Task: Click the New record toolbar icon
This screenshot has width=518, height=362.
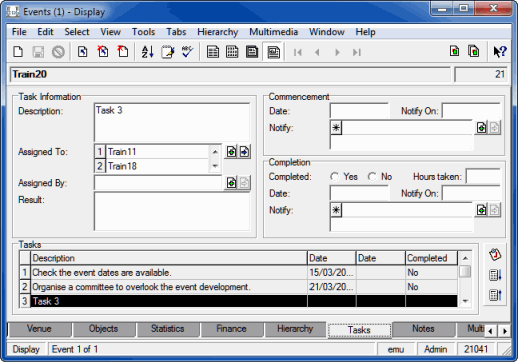Action: tap(18, 52)
